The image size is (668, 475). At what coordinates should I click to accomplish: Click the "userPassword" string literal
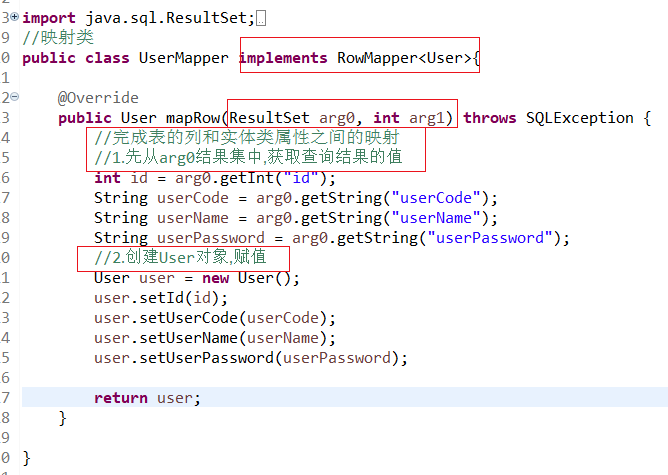point(490,238)
